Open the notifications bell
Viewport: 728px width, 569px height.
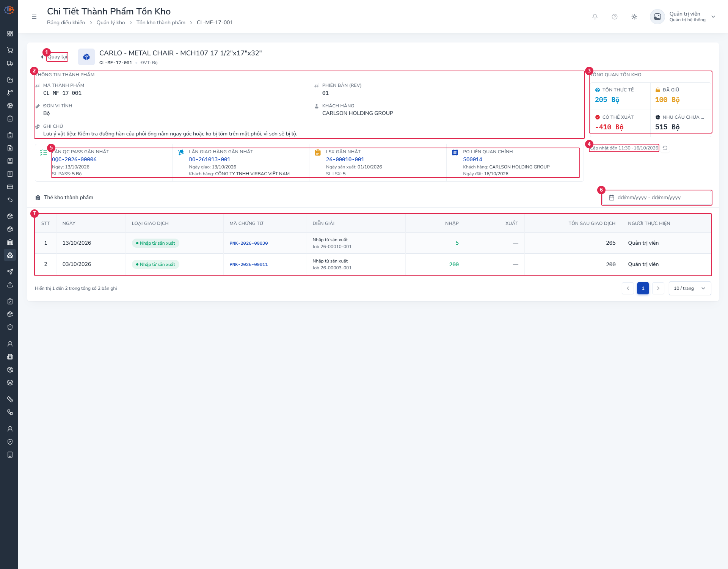click(595, 17)
